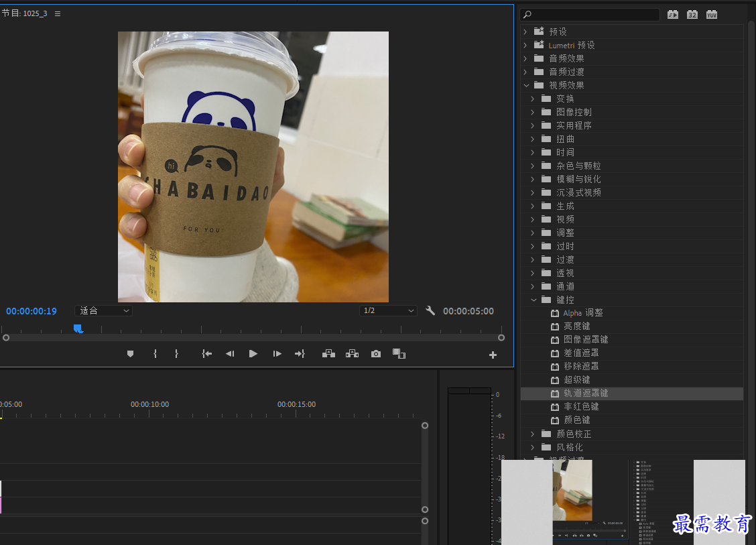Export frame with camera icon
This screenshot has width=756, height=545.
(375, 354)
